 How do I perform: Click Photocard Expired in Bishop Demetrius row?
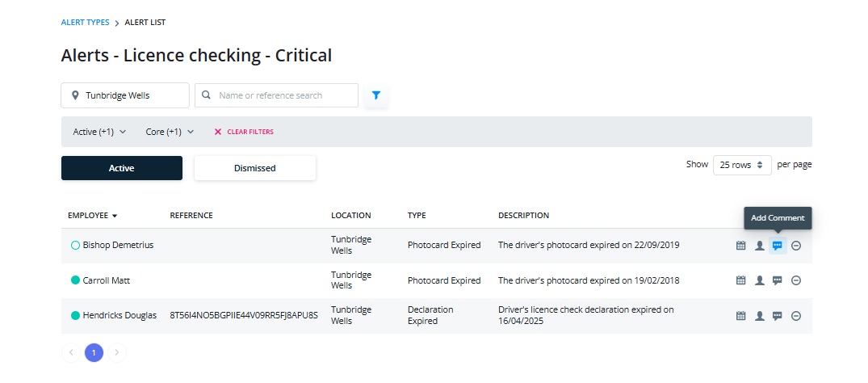point(444,245)
